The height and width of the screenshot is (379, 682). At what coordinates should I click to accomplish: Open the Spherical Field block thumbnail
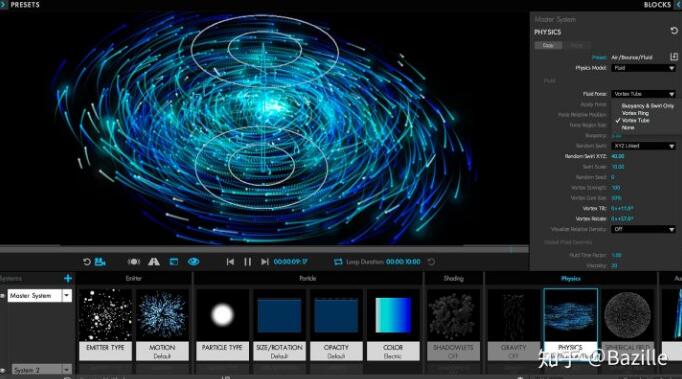pyautogui.click(x=628, y=315)
